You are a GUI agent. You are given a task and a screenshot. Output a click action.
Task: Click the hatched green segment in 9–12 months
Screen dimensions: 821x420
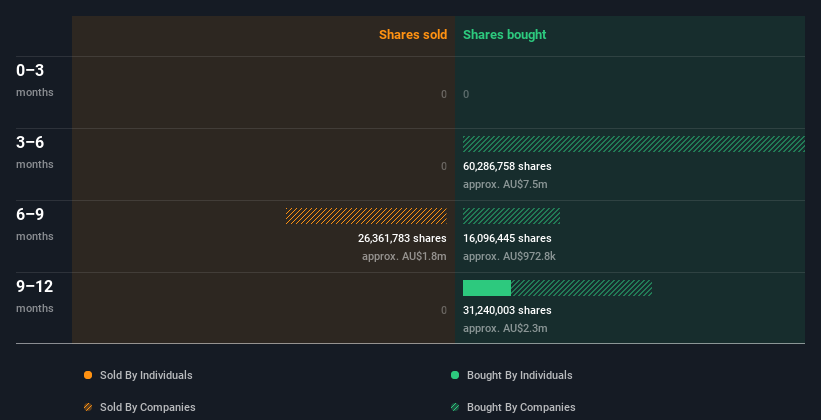582,288
